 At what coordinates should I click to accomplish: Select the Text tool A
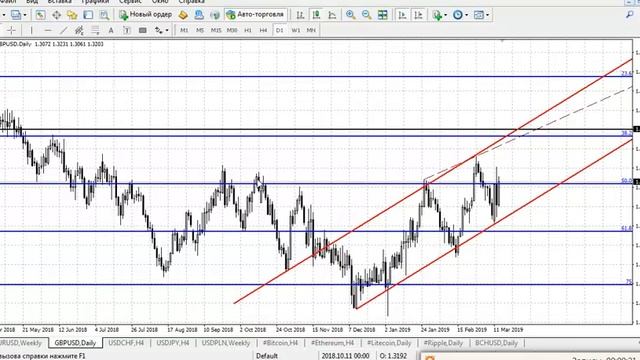111,30
